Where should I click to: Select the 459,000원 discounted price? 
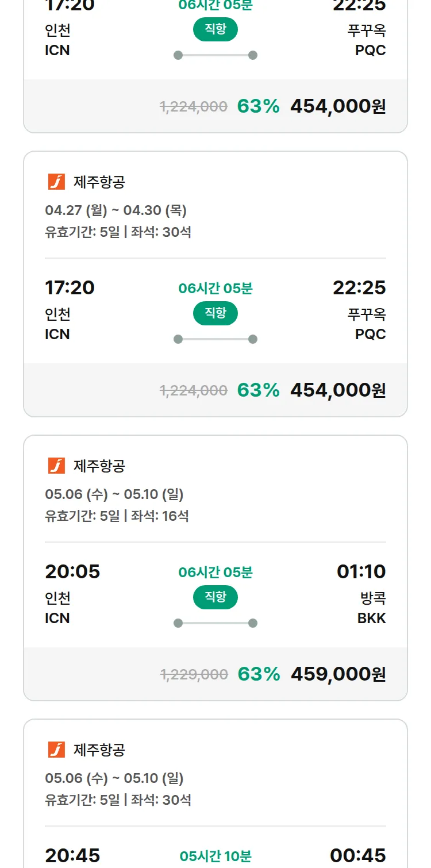tap(338, 674)
